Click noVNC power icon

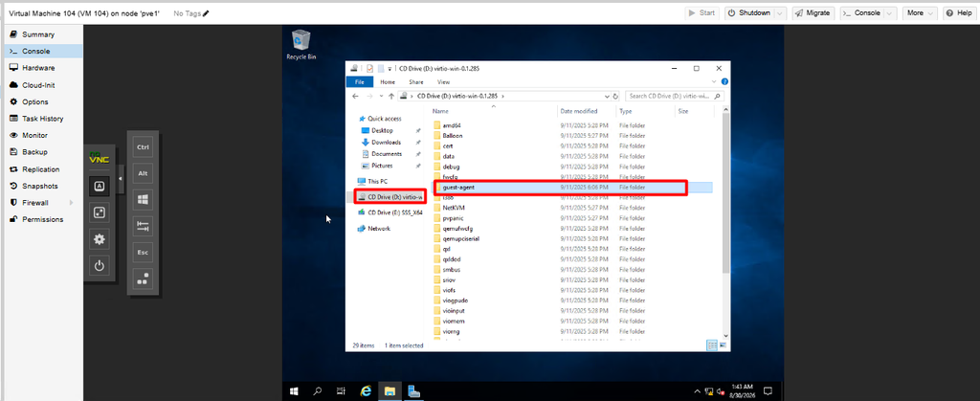pyautogui.click(x=99, y=266)
